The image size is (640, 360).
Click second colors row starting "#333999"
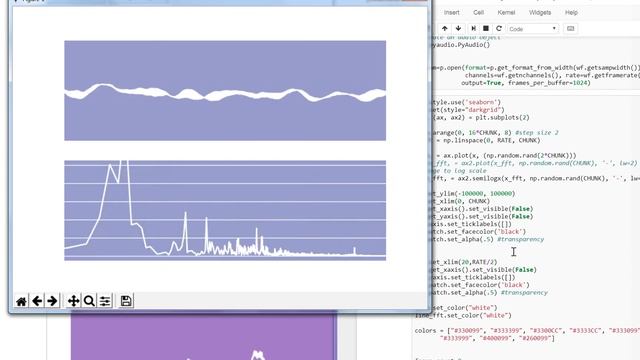[498, 338]
